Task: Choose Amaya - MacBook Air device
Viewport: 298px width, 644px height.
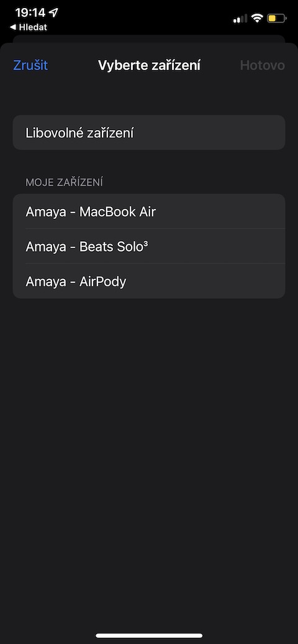Action: click(x=149, y=211)
